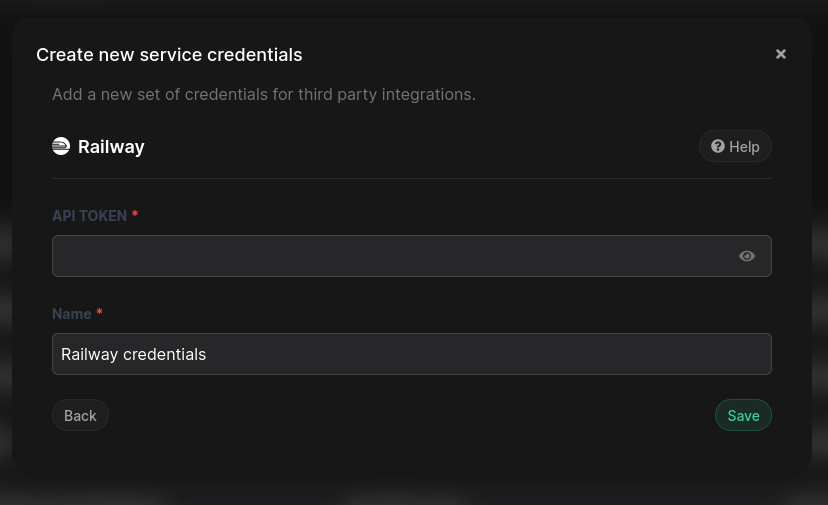
Task: Close the service credentials dialog
Action: (x=781, y=54)
